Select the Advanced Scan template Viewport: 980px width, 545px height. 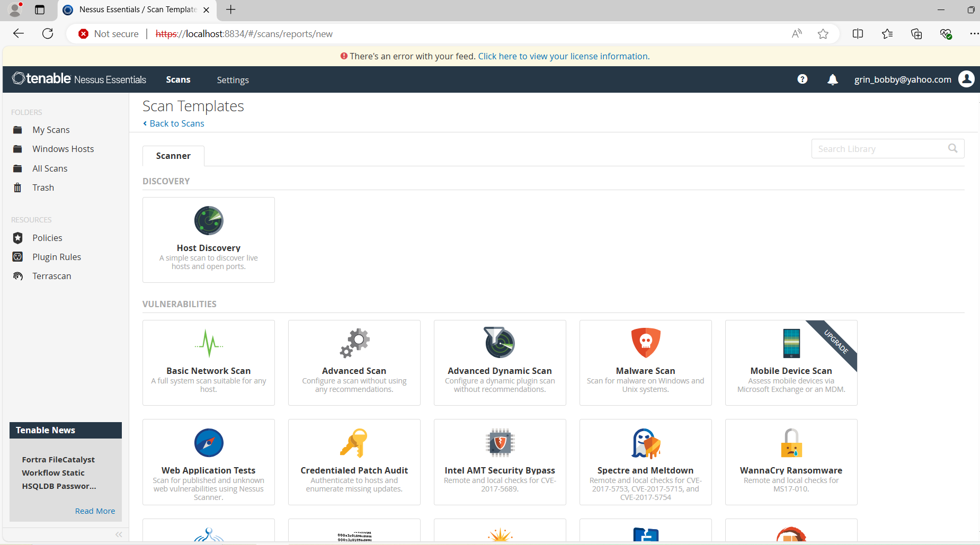354,362
